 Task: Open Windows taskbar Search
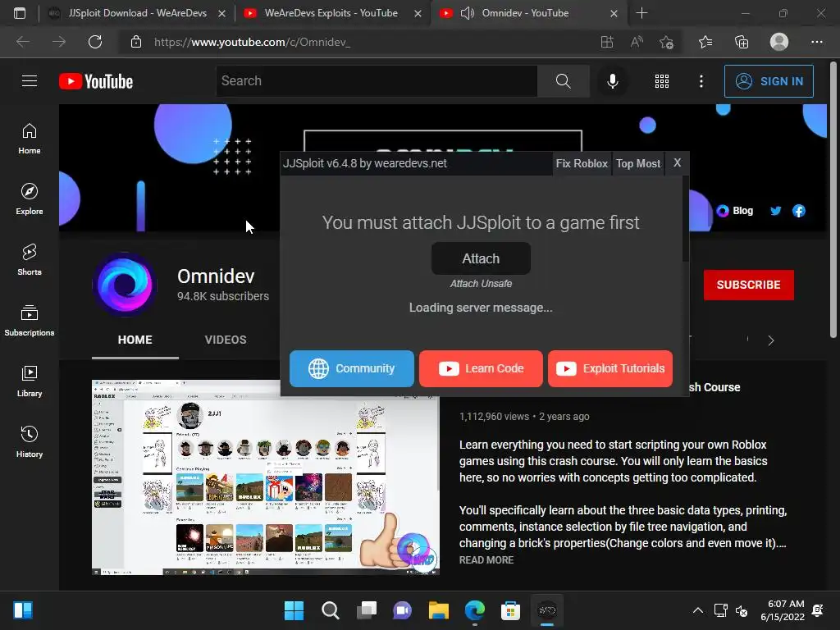(x=330, y=610)
